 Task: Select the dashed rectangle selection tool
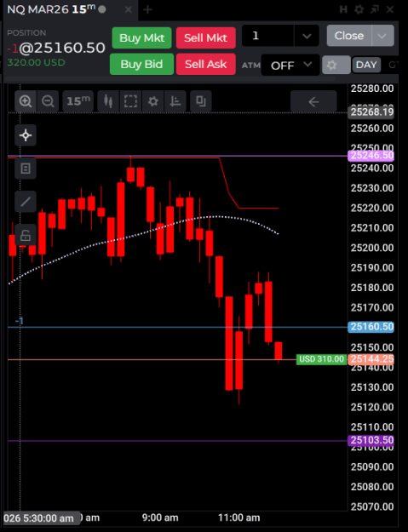click(130, 101)
